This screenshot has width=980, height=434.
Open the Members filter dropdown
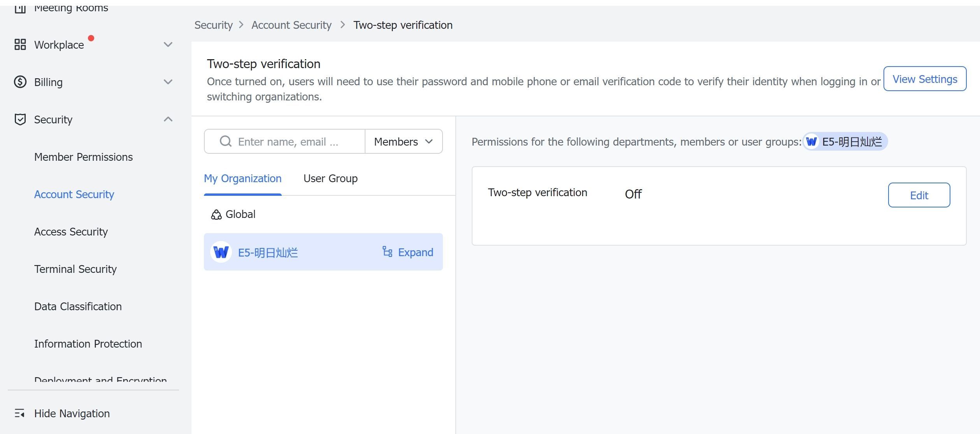click(403, 141)
